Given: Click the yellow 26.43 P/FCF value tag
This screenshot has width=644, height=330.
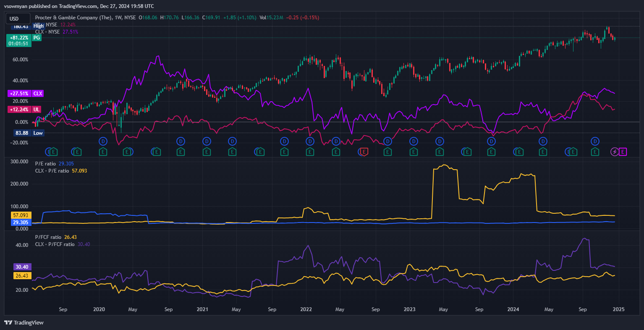Looking at the screenshot, I should 22,276.
